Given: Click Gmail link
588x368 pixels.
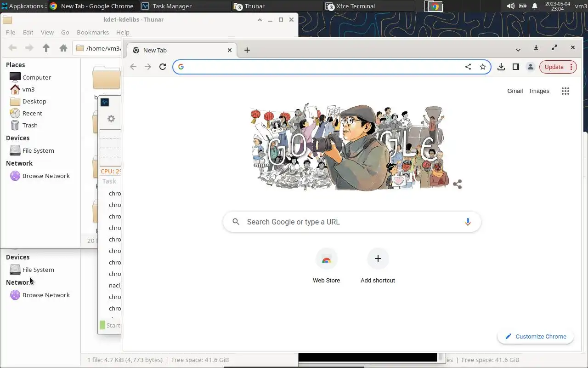Looking at the screenshot, I should pos(515,91).
